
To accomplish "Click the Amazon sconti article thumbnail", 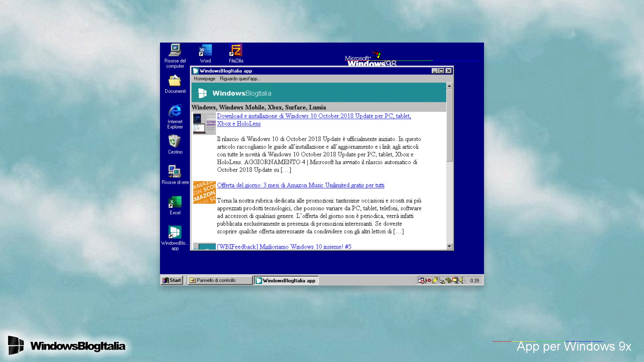I will click(x=204, y=192).
